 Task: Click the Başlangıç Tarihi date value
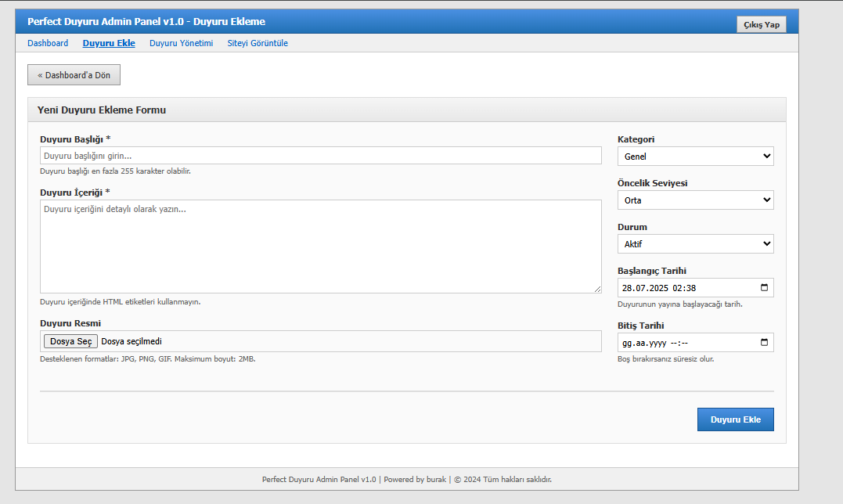[659, 288]
